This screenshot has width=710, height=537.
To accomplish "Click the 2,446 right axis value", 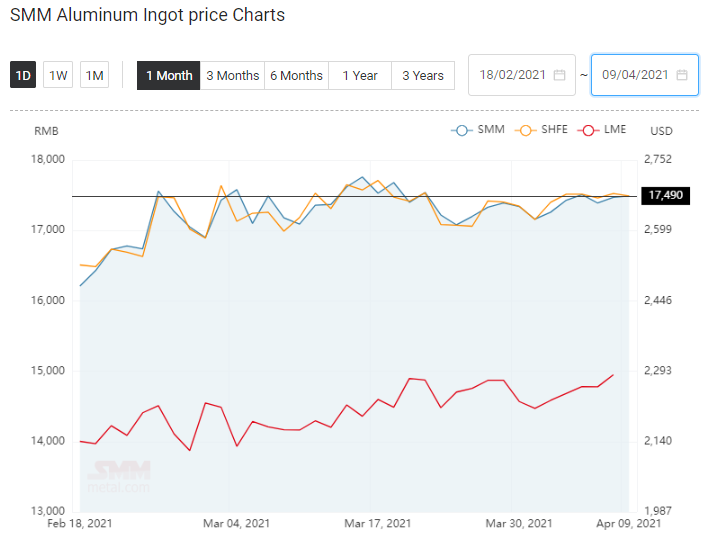I will pyautogui.click(x=658, y=301).
